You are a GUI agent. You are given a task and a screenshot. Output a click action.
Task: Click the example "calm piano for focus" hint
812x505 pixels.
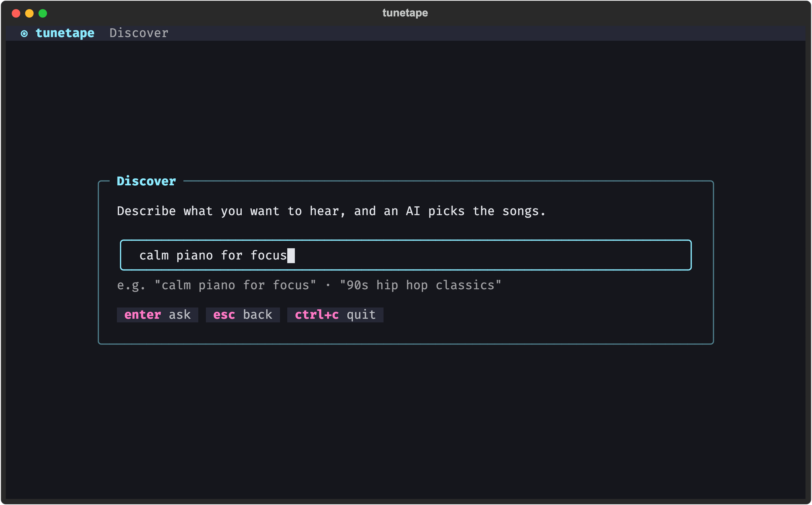coord(235,285)
